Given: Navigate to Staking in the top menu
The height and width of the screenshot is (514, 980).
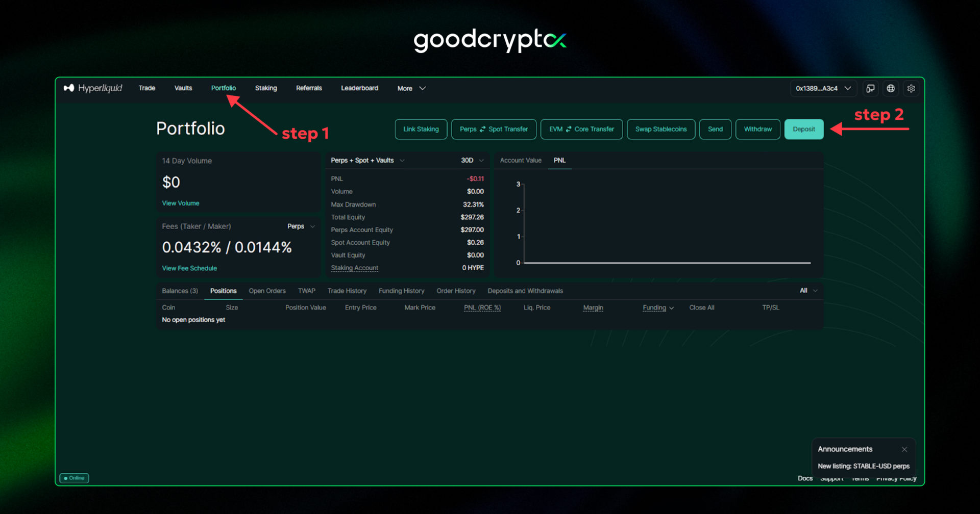Looking at the screenshot, I should pos(266,88).
